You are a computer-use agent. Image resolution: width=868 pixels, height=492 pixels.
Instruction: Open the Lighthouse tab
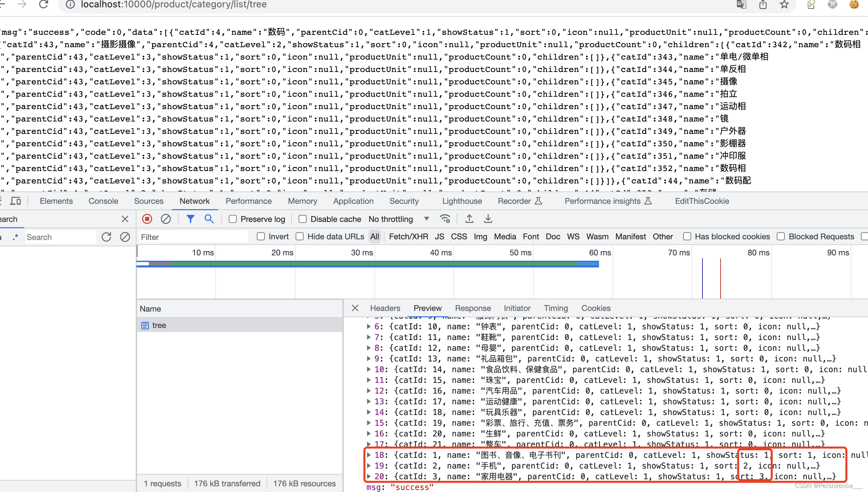pyautogui.click(x=462, y=201)
